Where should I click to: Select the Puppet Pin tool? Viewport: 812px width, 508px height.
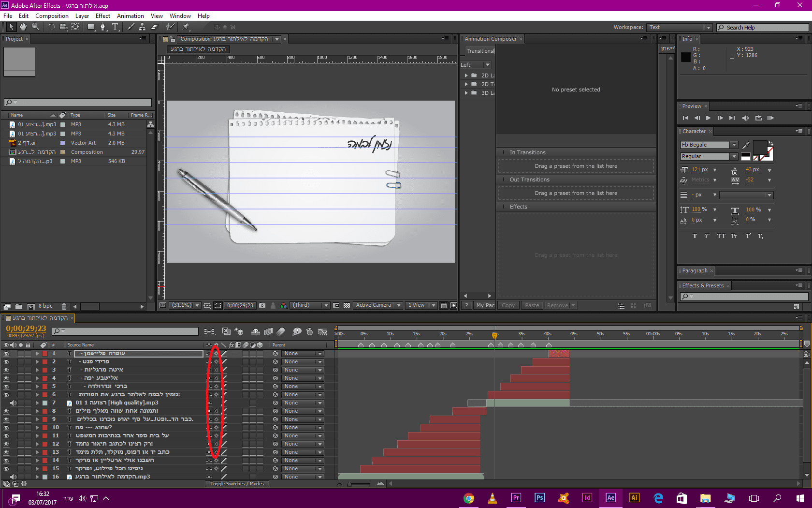(x=186, y=27)
